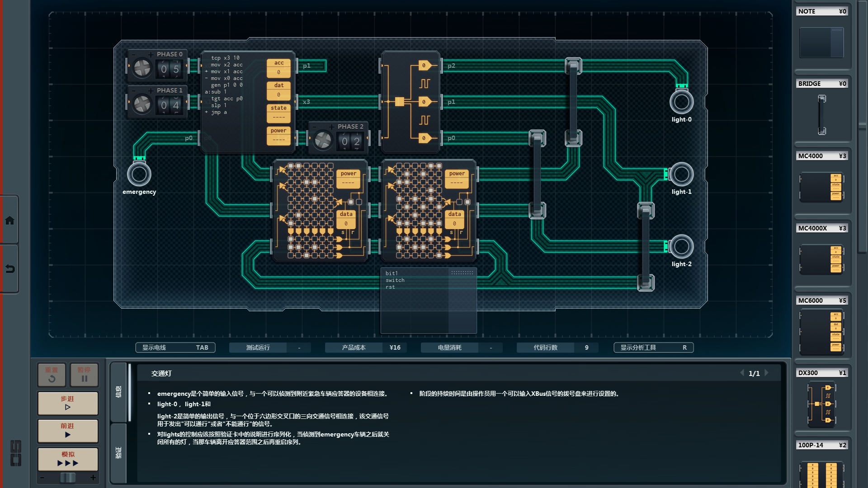
Task: Open the 信息 info tab
Action: (x=118, y=392)
